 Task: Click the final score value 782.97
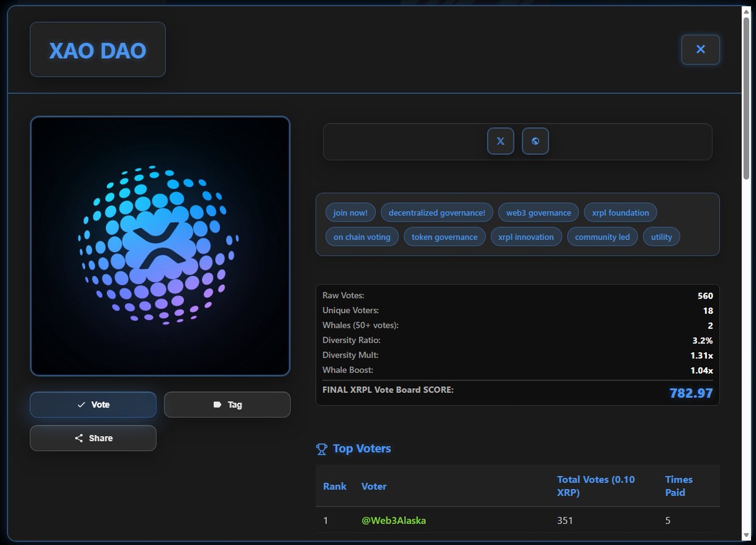click(691, 393)
